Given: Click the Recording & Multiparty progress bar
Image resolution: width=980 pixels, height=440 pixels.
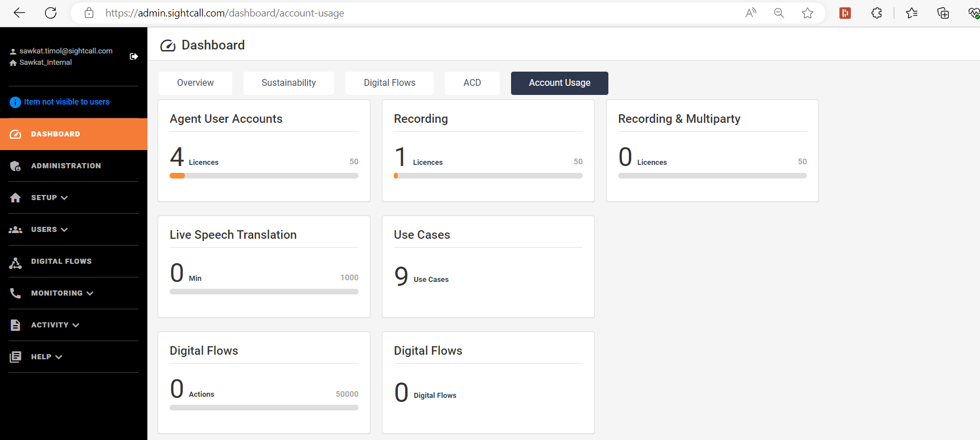Looking at the screenshot, I should (x=713, y=176).
